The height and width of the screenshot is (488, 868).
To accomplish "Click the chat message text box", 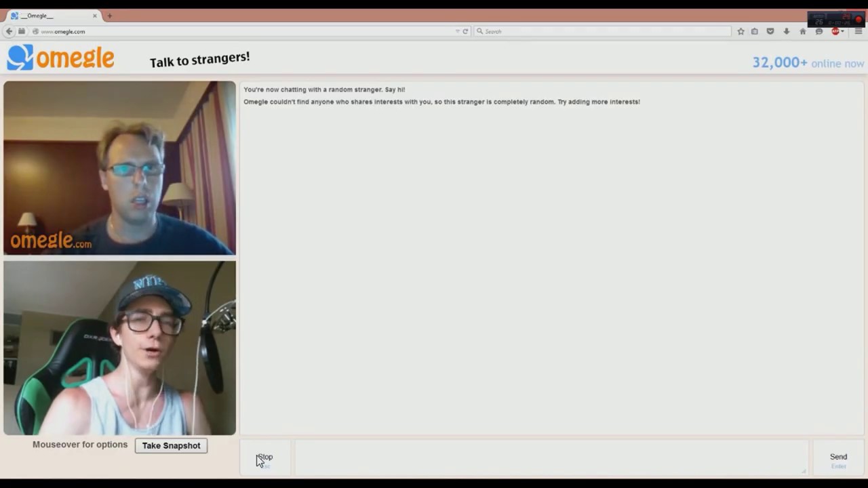I will click(x=551, y=457).
